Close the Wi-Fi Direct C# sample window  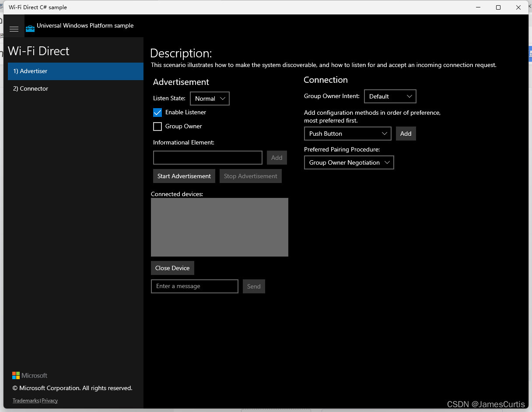(x=518, y=7)
